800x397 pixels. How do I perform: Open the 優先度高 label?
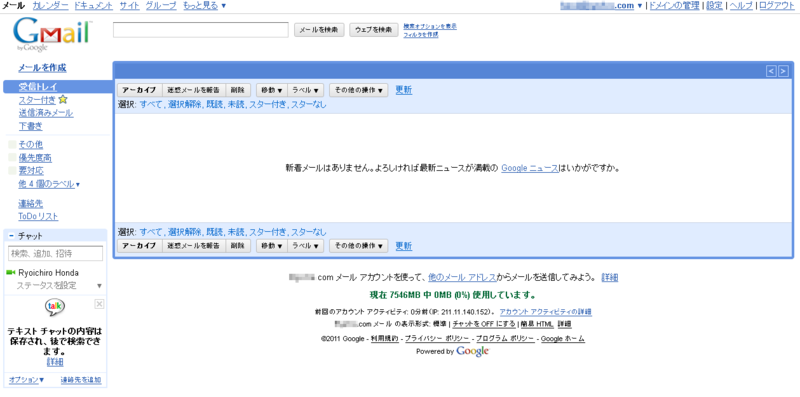(x=35, y=158)
